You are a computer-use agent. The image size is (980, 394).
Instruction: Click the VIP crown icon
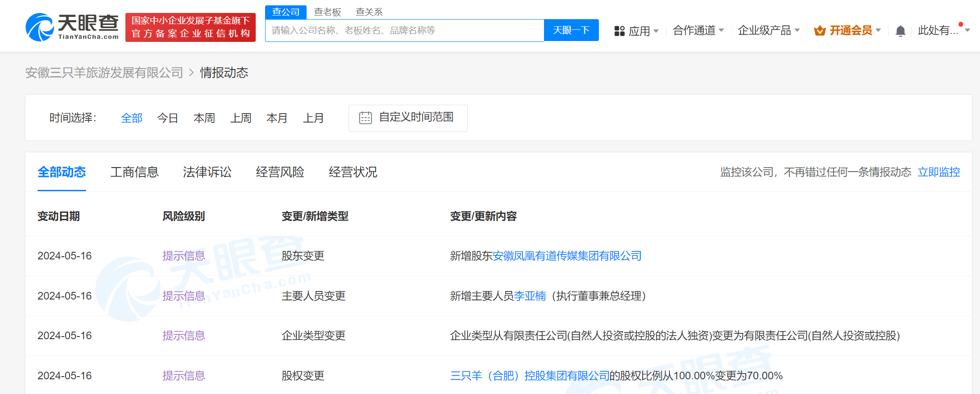click(x=820, y=30)
